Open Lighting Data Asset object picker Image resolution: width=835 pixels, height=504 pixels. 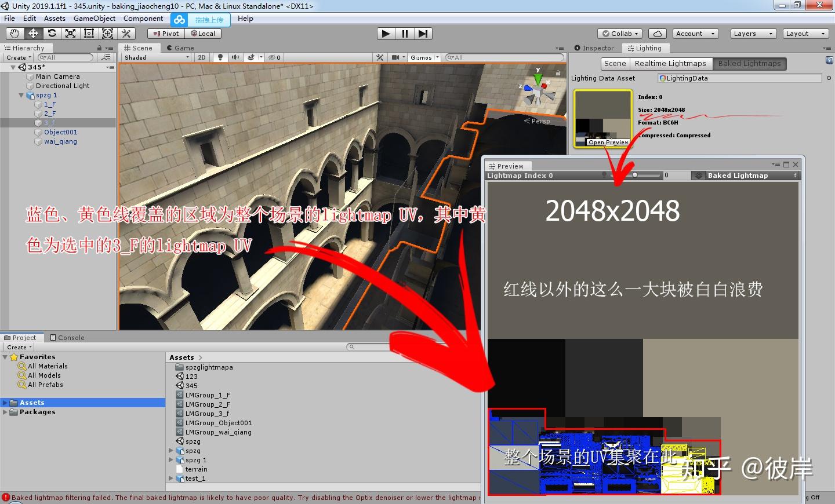pos(827,78)
